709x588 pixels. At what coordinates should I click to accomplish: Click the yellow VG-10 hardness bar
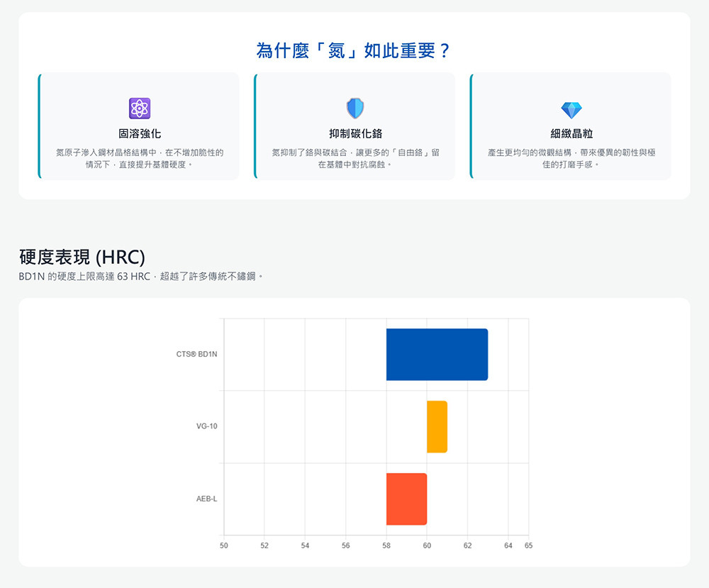437,427
